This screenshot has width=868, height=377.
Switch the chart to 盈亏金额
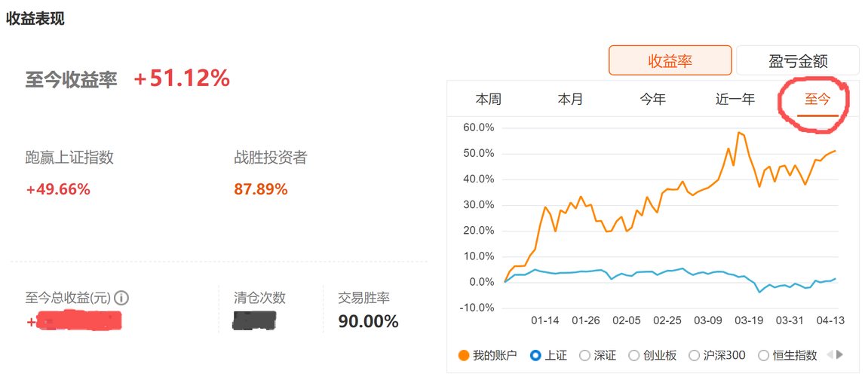tap(798, 61)
